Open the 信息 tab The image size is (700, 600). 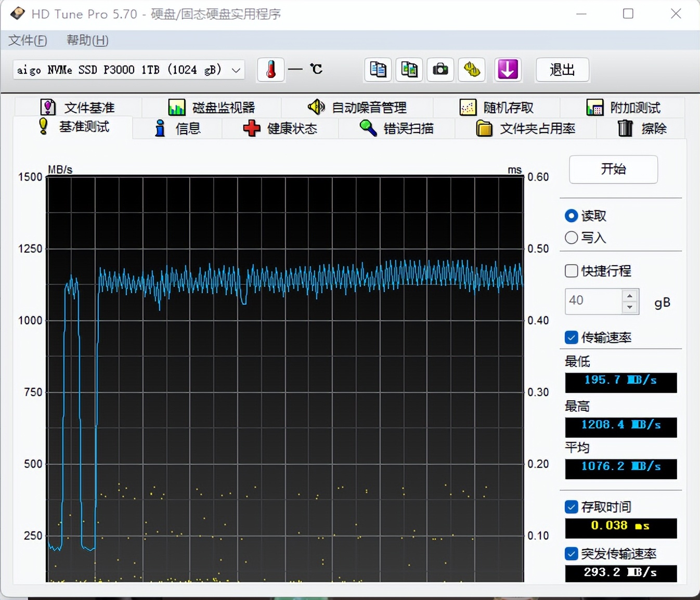[178, 128]
